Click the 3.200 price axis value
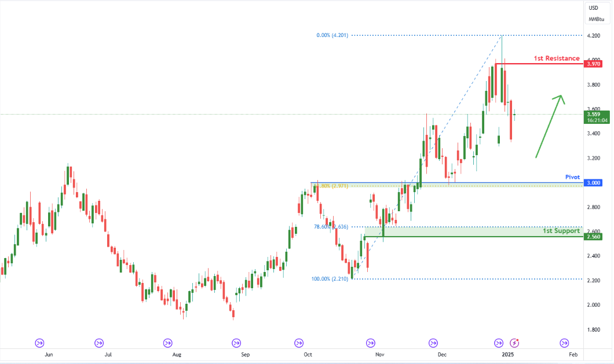 (594, 158)
